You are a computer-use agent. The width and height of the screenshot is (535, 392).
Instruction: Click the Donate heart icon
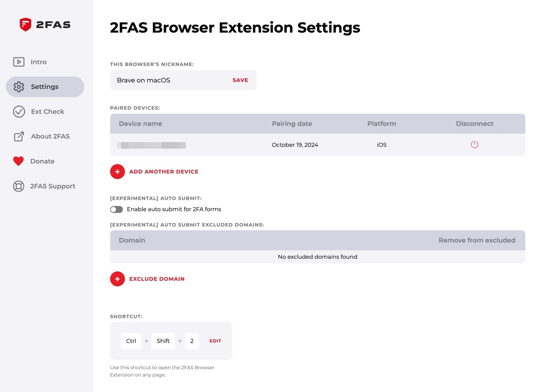coord(18,161)
